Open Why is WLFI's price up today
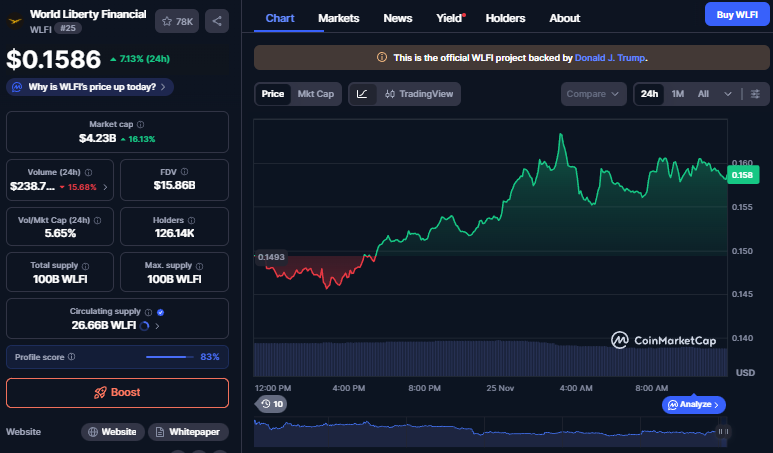Screen dimensions: 773x453 pos(90,87)
